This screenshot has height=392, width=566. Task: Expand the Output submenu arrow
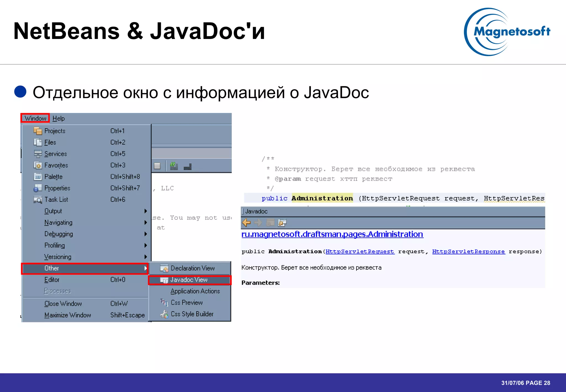tap(146, 211)
